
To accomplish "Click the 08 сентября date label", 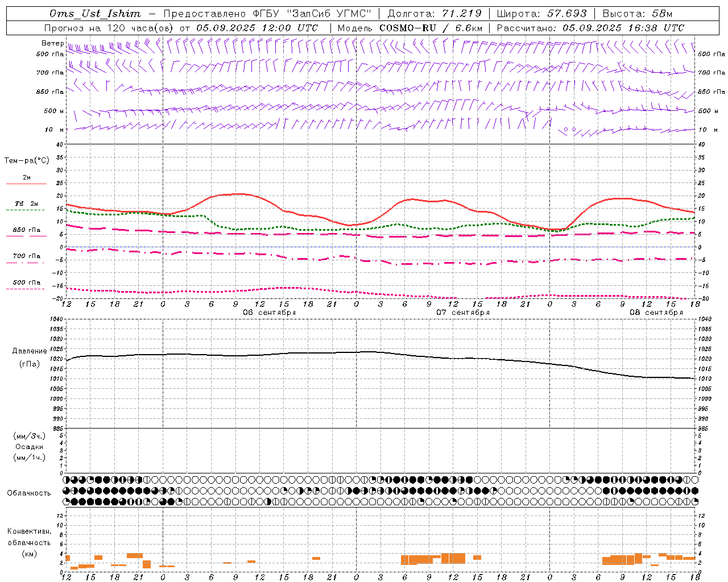I will [656, 313].
